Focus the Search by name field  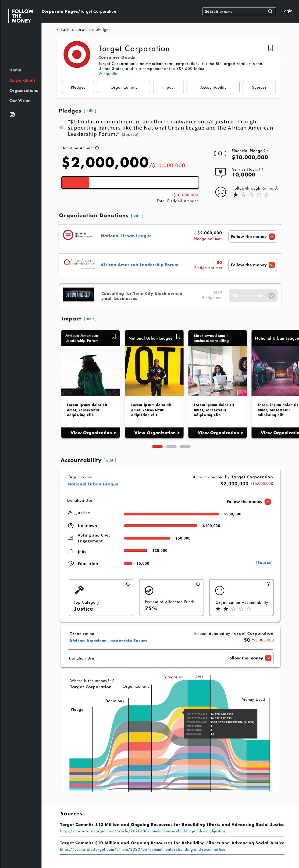[x=239, y=11]
